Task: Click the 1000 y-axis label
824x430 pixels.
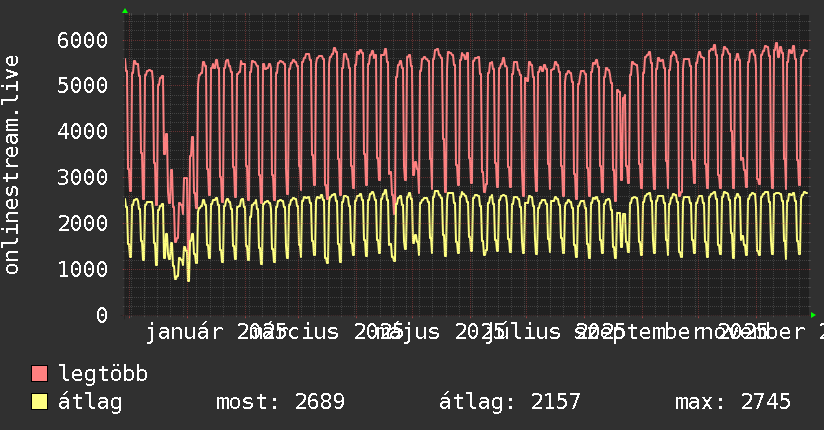Action: point(83,270)
